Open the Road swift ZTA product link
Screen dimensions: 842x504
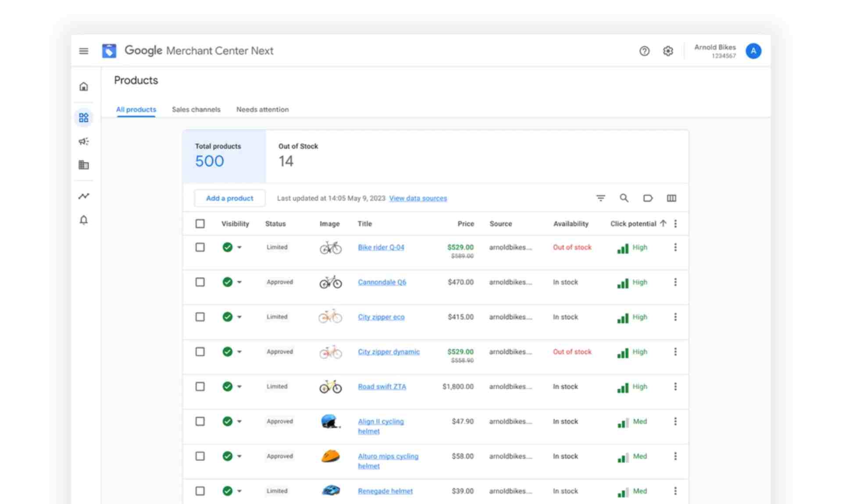point(382,386)
